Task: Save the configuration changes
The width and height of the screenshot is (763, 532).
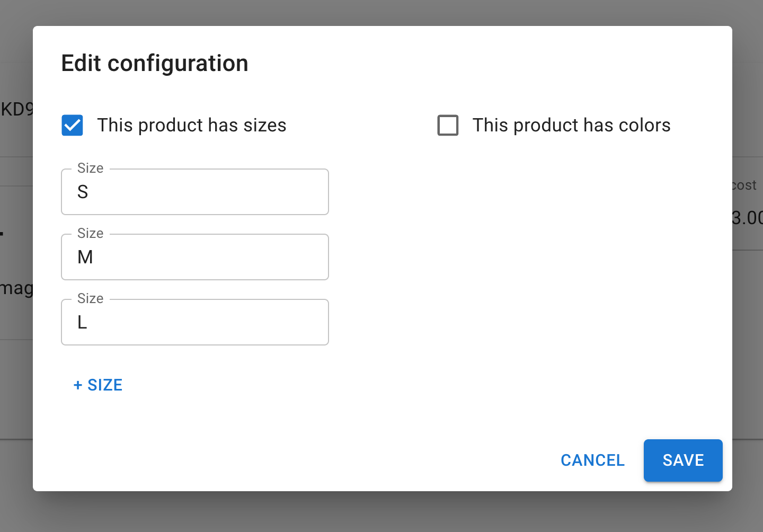Action: coord(682,460)
